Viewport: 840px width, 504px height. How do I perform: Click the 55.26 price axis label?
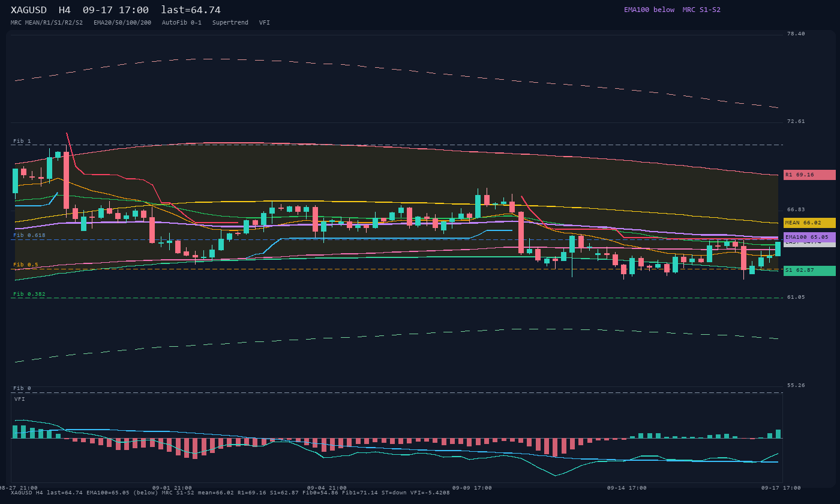[x=796, y=385]
